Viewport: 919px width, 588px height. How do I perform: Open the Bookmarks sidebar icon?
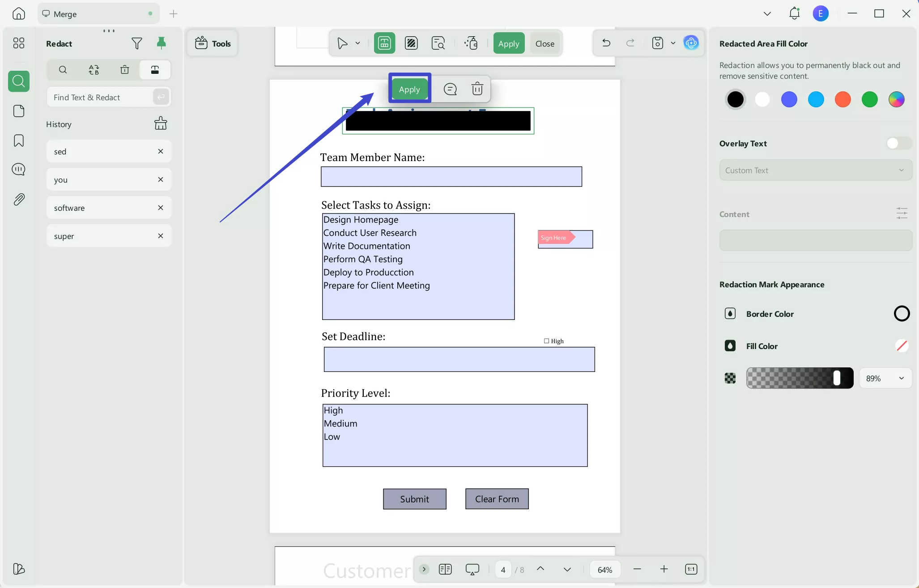[19, 141]
